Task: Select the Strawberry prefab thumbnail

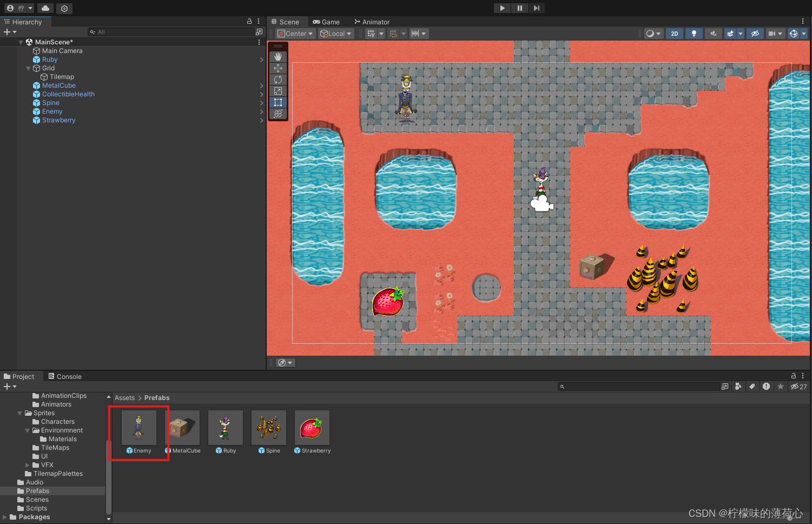Action: click(312, 428)
